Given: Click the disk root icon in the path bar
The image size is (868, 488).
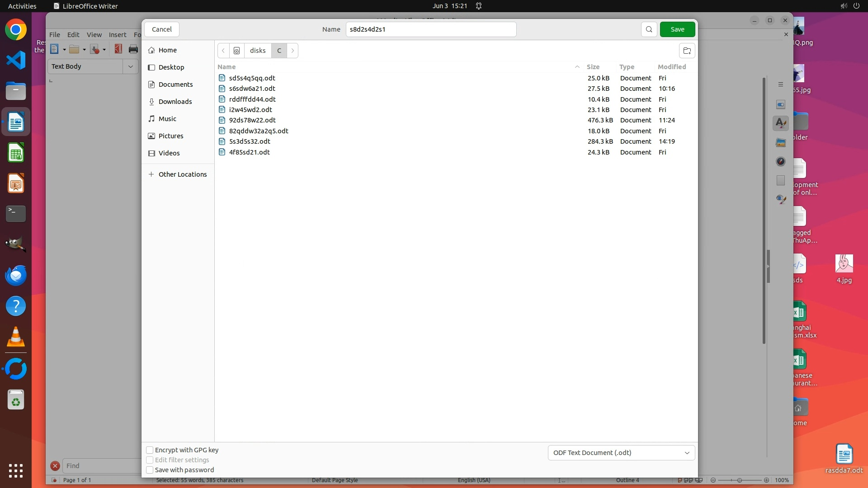Looking at the screenshot, I should (x=236, y=51).
